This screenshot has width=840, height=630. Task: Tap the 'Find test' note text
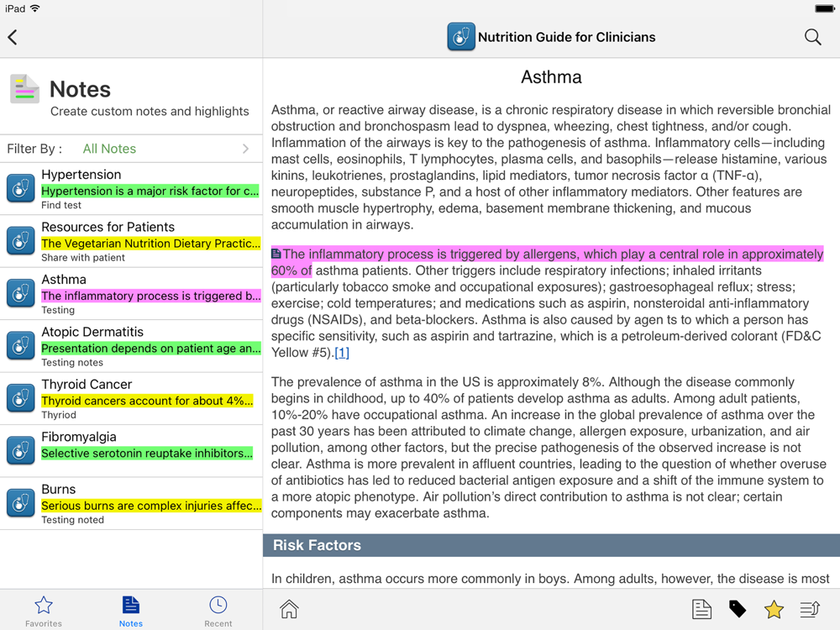61,205
